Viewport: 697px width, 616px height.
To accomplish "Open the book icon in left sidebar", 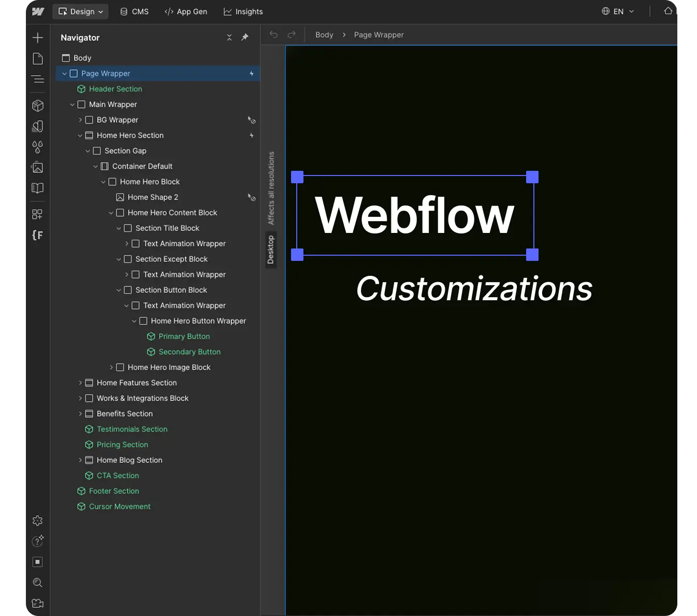I will click(38, 188).
